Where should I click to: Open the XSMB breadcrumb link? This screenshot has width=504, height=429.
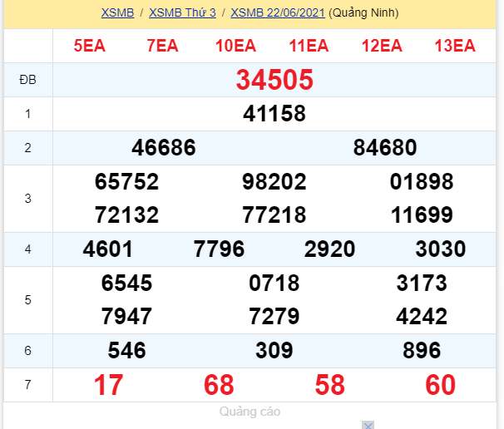coord(117,13)
